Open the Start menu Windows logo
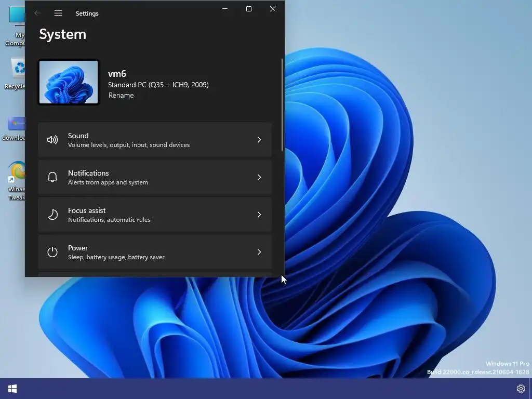 (12, 389)
